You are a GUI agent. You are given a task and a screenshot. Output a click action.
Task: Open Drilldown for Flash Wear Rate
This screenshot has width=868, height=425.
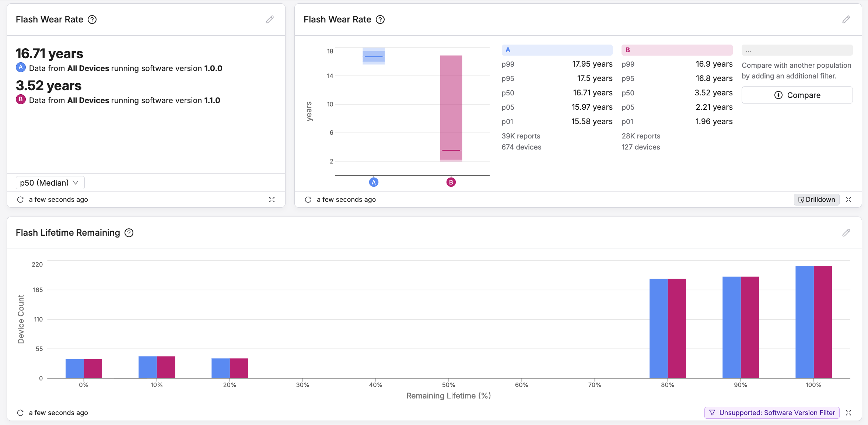pyautogui.click(x=816, y=199)
